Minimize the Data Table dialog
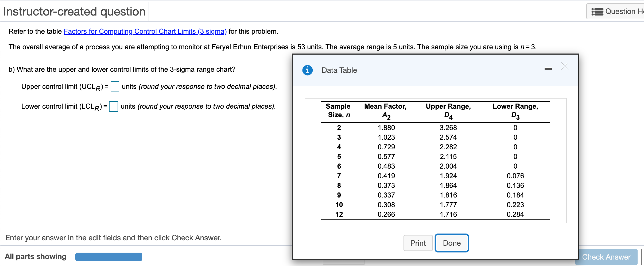644x266 pixels. tap(548, 69)
